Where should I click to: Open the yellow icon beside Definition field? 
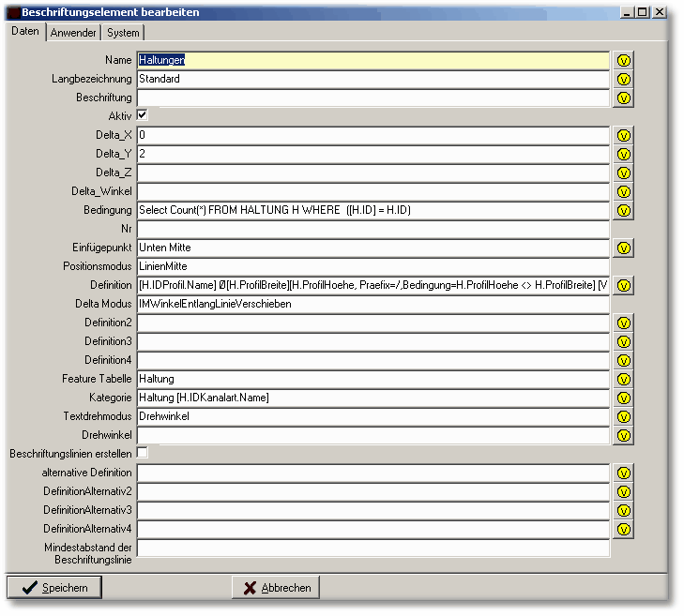pyautogui.click(x=623, y=285)
